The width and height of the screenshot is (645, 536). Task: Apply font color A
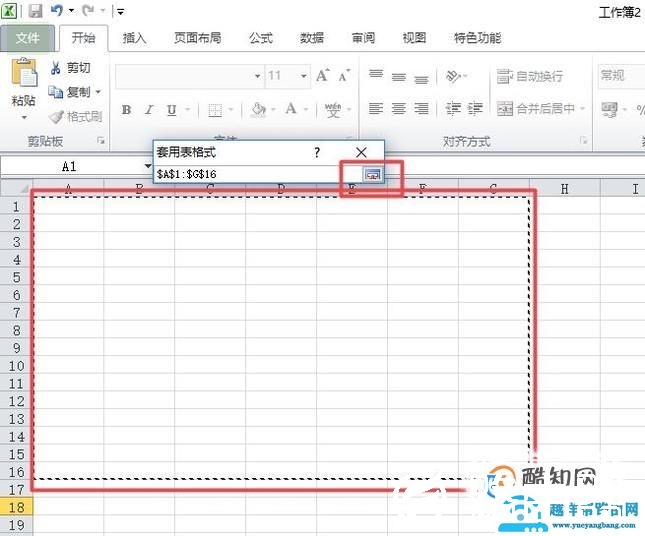pyautogui.click(x=291, y=109)
